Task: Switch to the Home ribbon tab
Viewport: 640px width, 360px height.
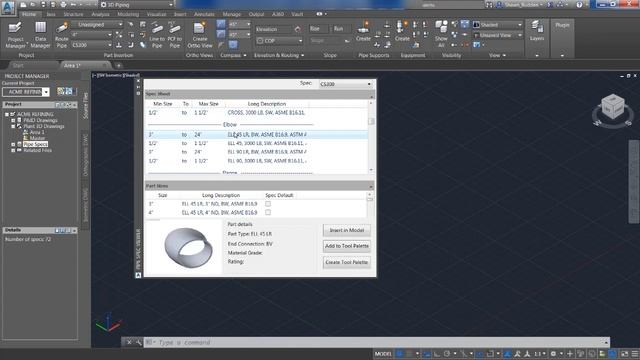Action: (x=29, y=14)
